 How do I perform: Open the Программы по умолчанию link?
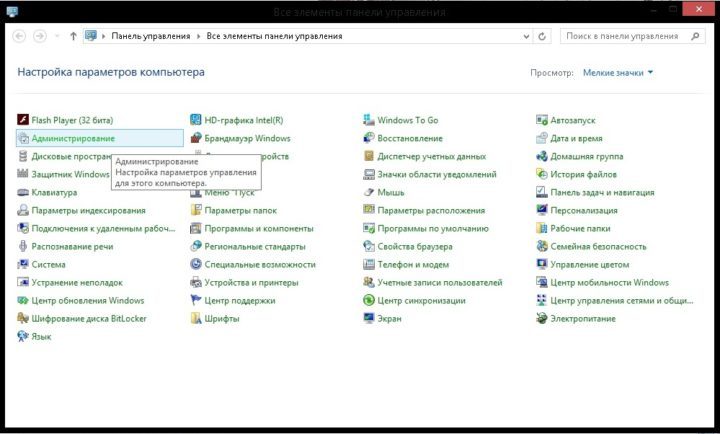click(433, 228)
